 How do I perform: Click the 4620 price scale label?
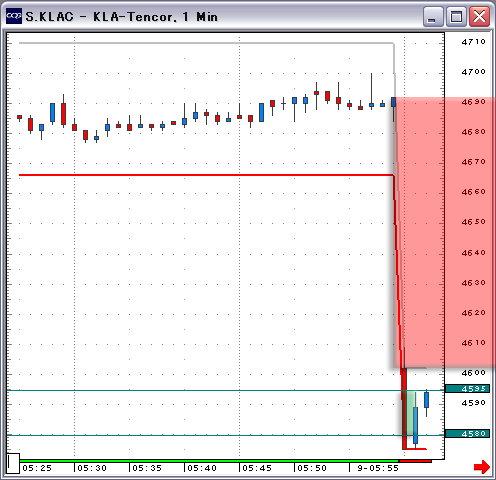pos(473,313)
